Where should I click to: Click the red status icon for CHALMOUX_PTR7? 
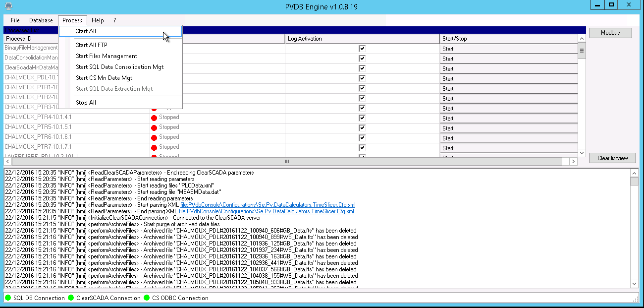coord(154,147)
